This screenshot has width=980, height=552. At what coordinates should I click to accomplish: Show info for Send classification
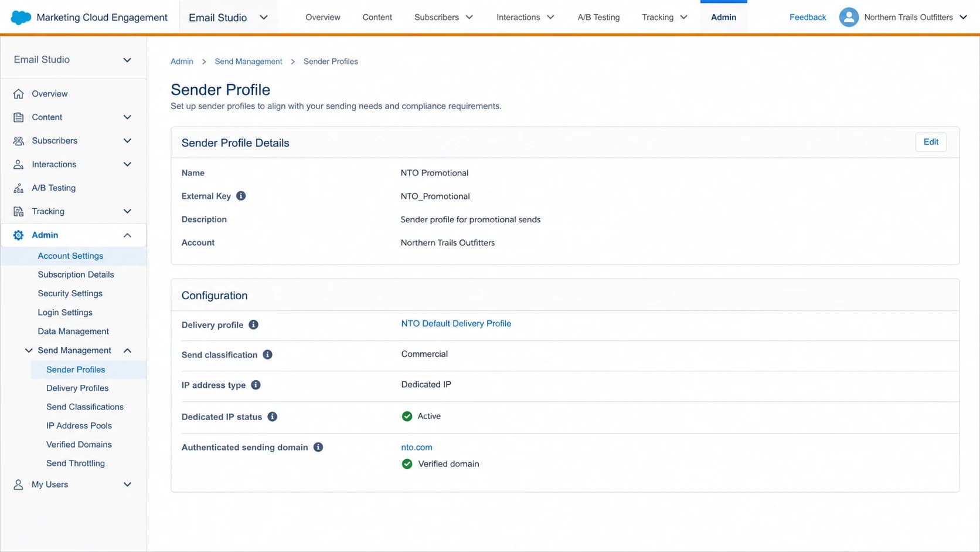click(267, 354)
